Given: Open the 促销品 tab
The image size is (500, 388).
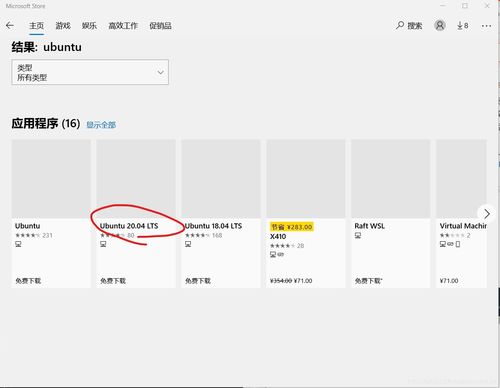Looking at the screenshot, I should coord(160,26).
